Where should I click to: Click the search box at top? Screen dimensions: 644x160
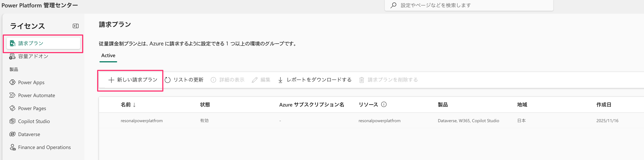[x=469, y=5]
